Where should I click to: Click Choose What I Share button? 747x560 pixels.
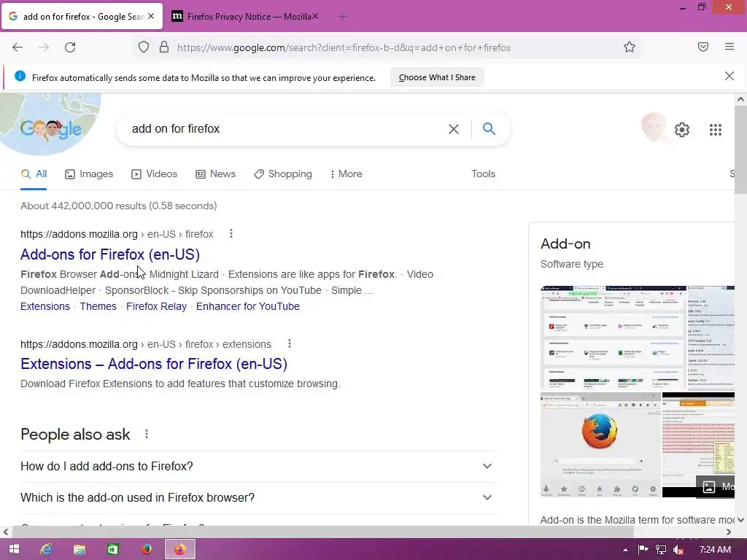pyautogui.click(x=437, y=77)
